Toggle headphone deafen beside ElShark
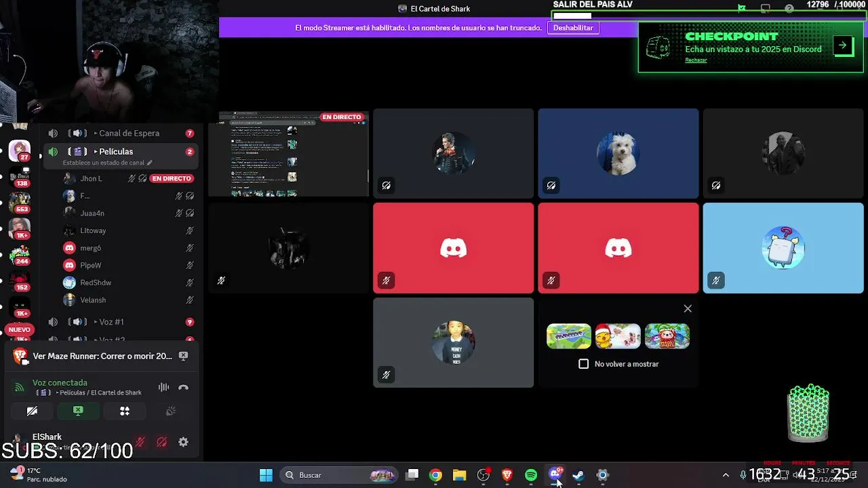868x488 pixels. [x=161, y=442]
